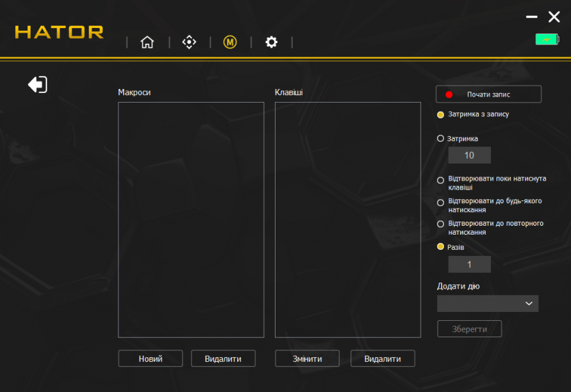Viewport: 571px width, 392px height.
Task: Select the 'Затримка з запису' option
Action: [x=441, y=115]
